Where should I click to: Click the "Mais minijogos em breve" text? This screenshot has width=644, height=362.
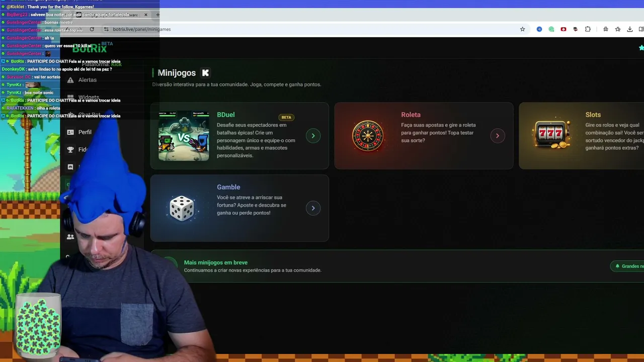click(x=216, y=262)
